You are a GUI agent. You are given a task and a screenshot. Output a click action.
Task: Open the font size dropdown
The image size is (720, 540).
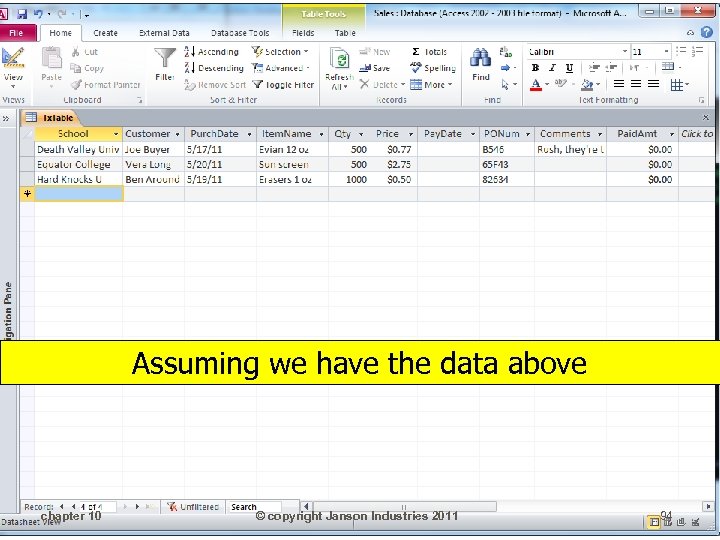click(666, 51)
